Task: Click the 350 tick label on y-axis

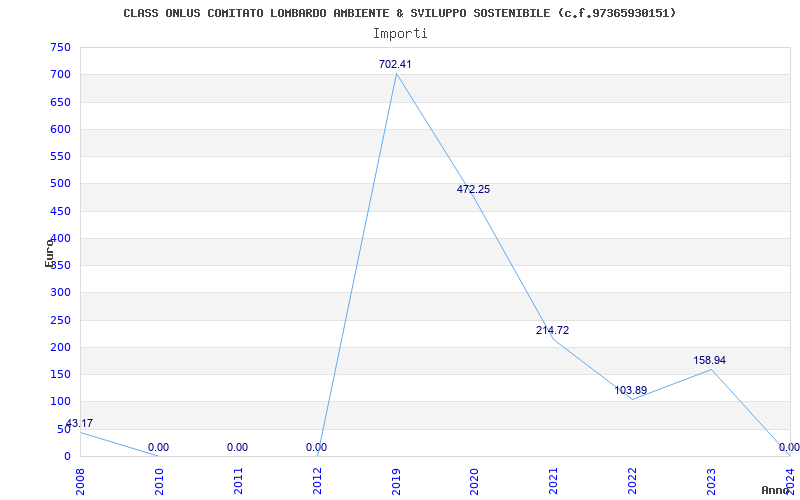Action: 60,265
